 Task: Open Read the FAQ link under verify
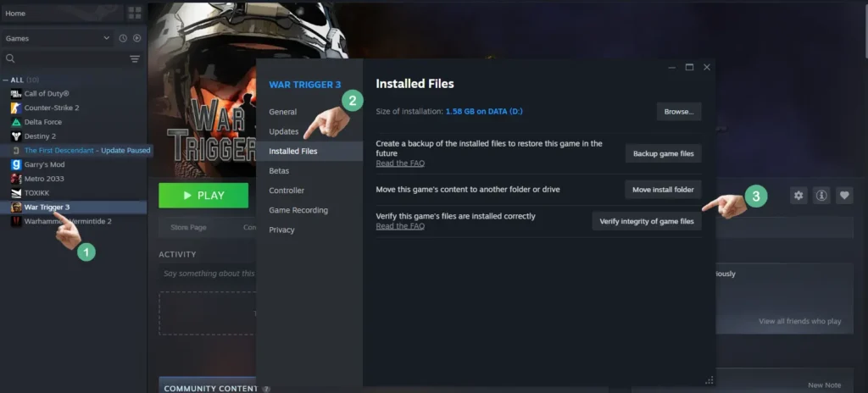pyautogui.click(x=400, y=226)
